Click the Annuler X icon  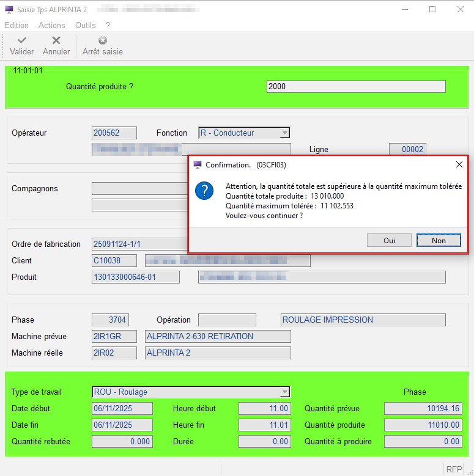point(56,40)
